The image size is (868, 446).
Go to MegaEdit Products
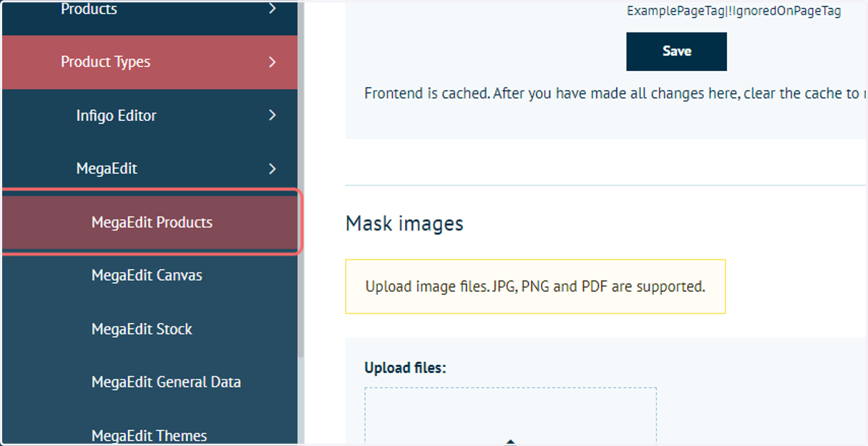[x=150, y=222]
